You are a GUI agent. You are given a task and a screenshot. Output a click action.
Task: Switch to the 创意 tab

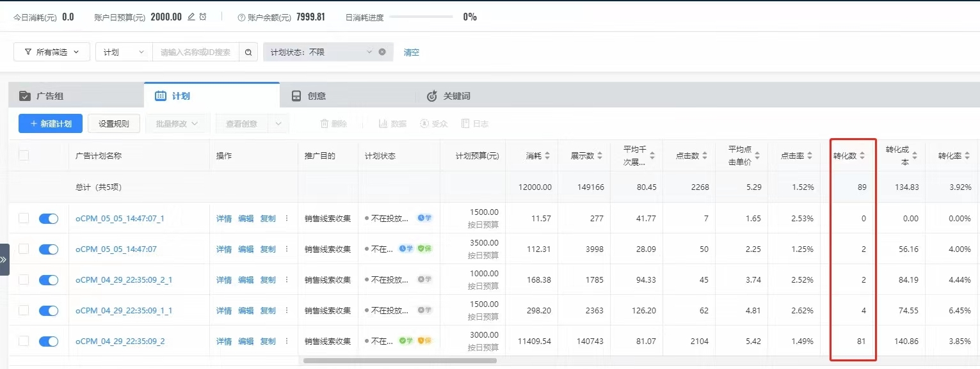tap(348, 96)
